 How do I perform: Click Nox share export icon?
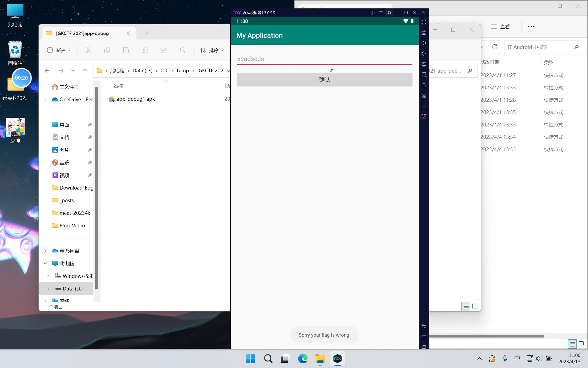click(424, 117)
